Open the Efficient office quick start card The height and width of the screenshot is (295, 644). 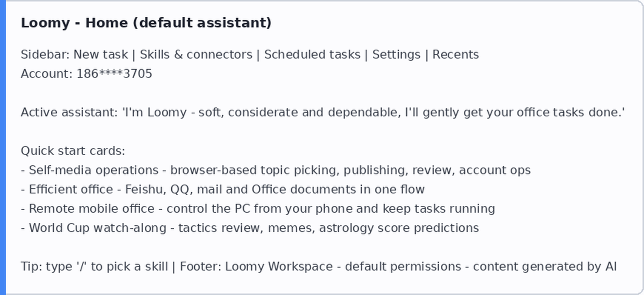[223, 189]
